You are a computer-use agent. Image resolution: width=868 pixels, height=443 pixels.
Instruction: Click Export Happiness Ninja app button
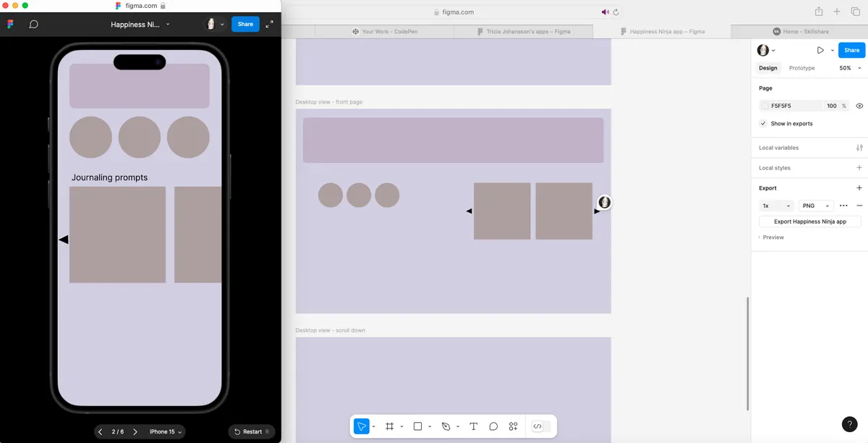(809, 221)
